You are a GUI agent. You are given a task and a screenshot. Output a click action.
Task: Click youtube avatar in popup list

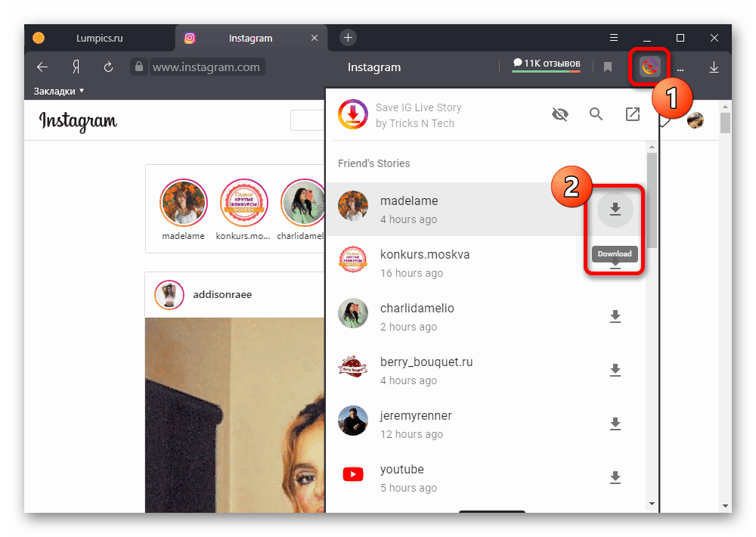point(353,474)
